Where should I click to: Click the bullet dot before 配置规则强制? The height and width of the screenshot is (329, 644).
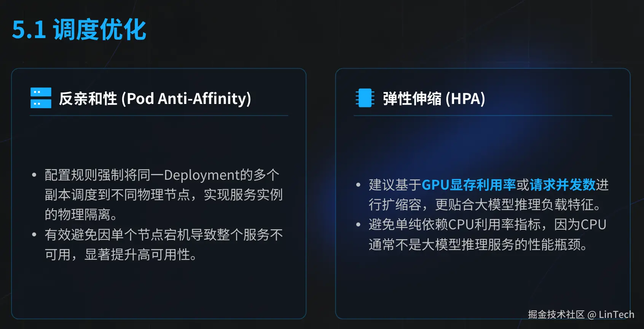coord(34,175)
